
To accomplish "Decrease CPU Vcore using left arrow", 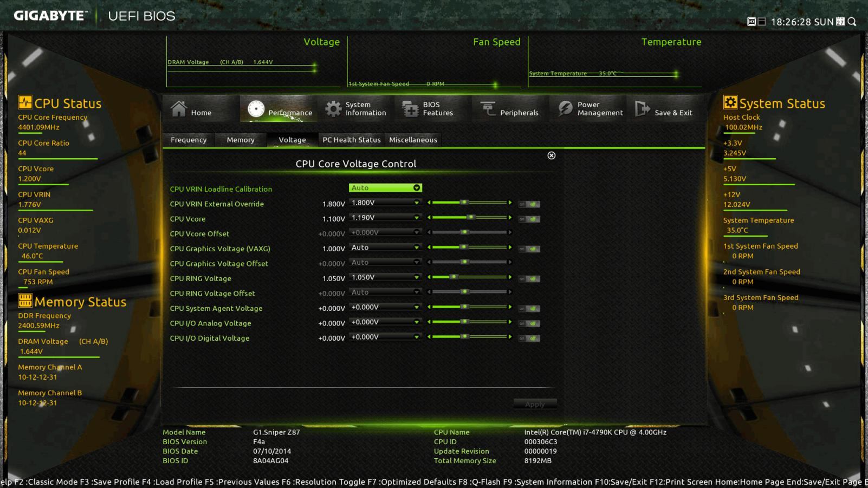I will (429, 217).
